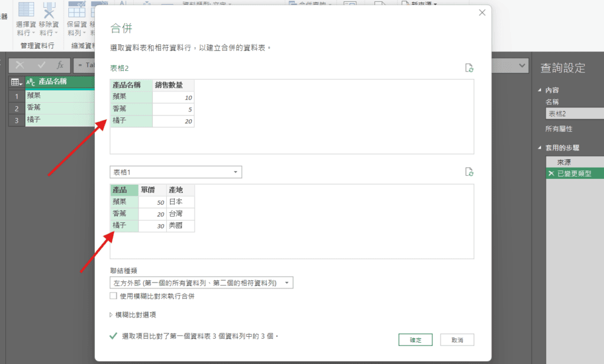The width and height of the screenshot is (604, 364).
Task: Open the 所有屬性 link
Action: [x=559, y=129]
